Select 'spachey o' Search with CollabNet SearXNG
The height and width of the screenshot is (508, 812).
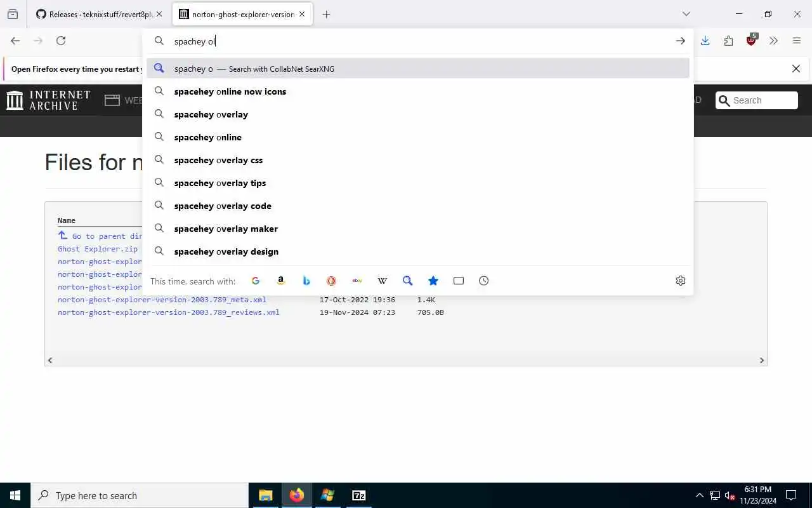click(x=418, y=69)
